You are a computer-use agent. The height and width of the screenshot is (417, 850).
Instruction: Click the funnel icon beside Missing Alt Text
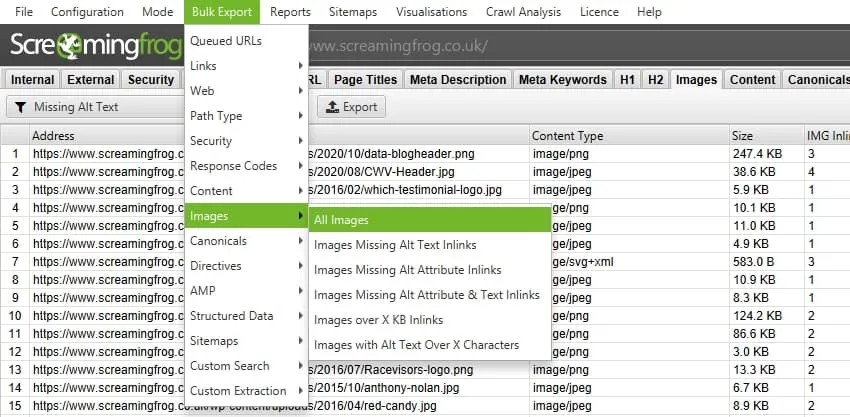pos(20,107)
